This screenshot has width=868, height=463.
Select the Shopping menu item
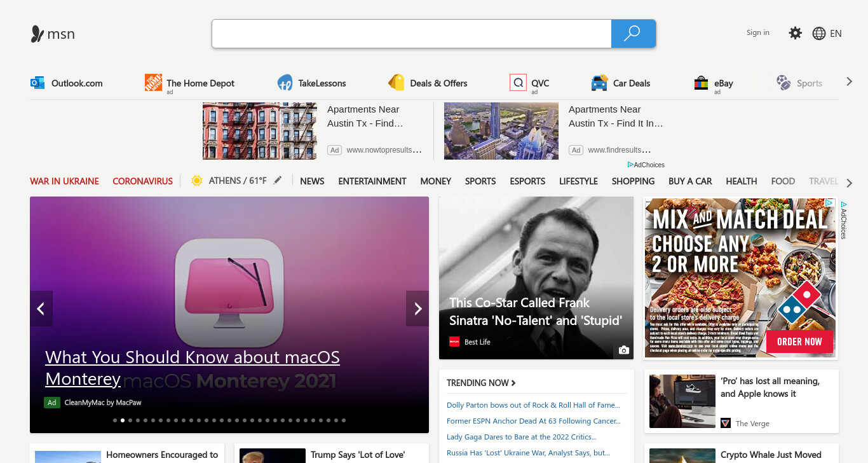(633, 181)
